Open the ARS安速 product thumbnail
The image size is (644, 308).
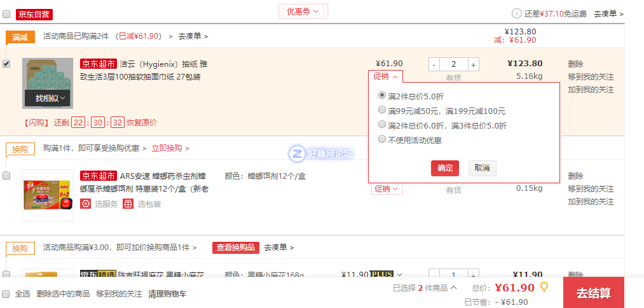48,195
